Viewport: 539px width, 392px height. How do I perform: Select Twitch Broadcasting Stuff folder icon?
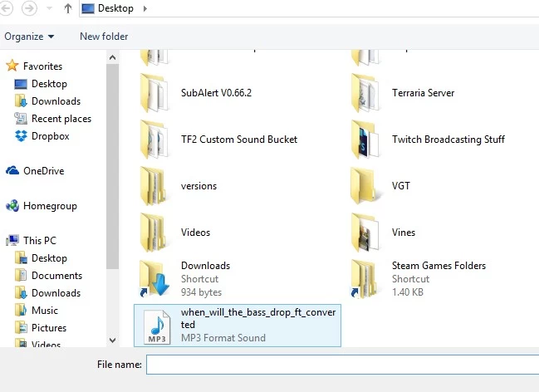point(365,140)
